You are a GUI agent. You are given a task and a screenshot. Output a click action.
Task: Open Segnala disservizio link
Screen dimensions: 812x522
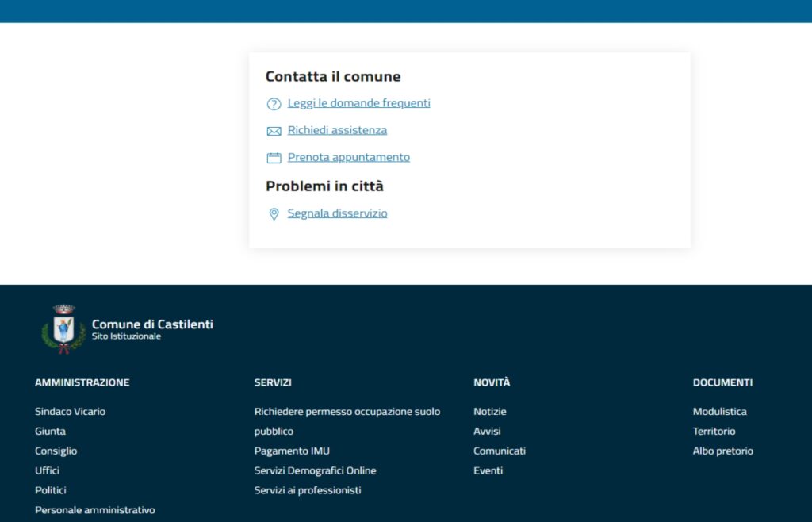(x=337, y=213)
